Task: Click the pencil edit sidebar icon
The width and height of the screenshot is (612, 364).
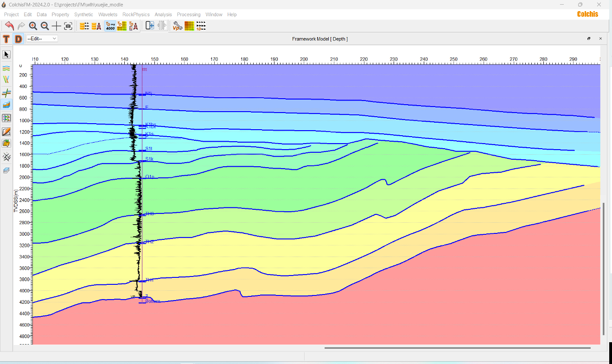Action: (x=6, y=132)
